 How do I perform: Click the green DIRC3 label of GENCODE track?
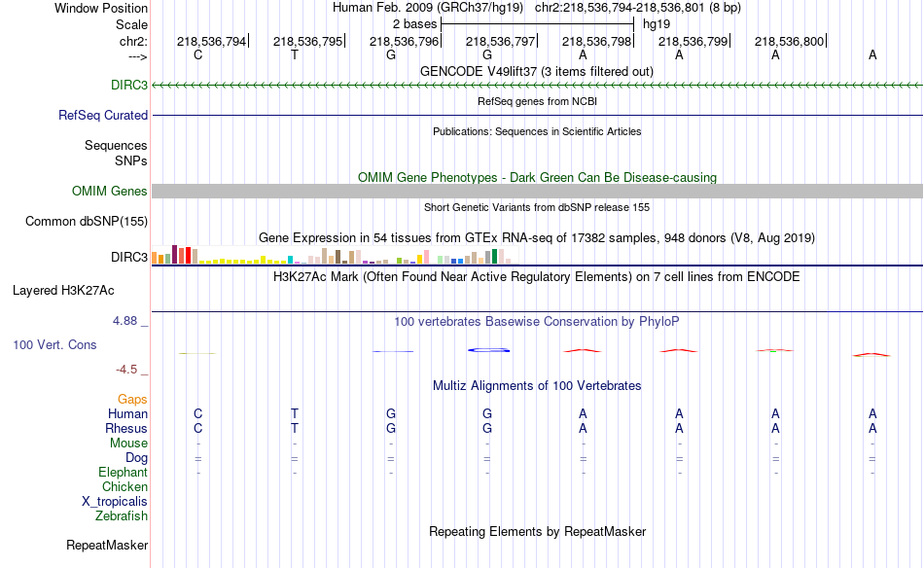[129, 85]
